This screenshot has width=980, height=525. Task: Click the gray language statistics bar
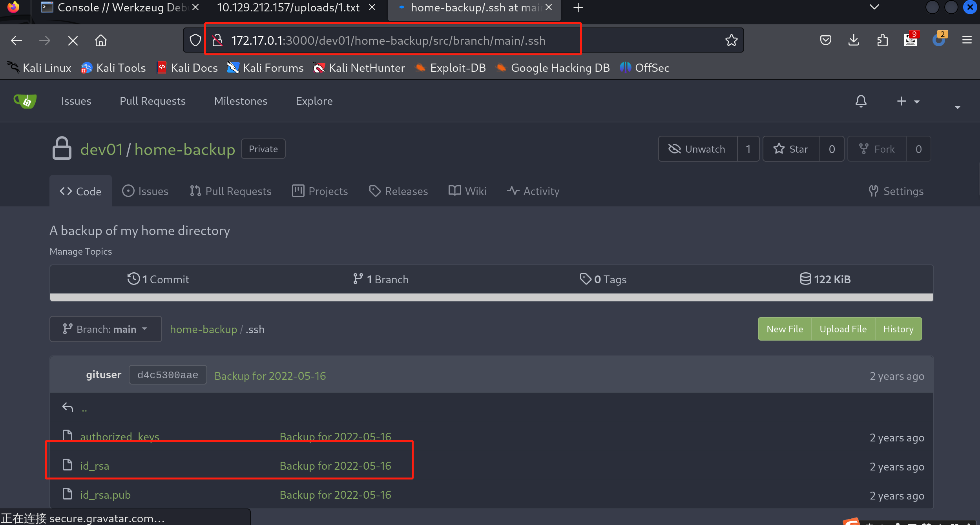491,298
